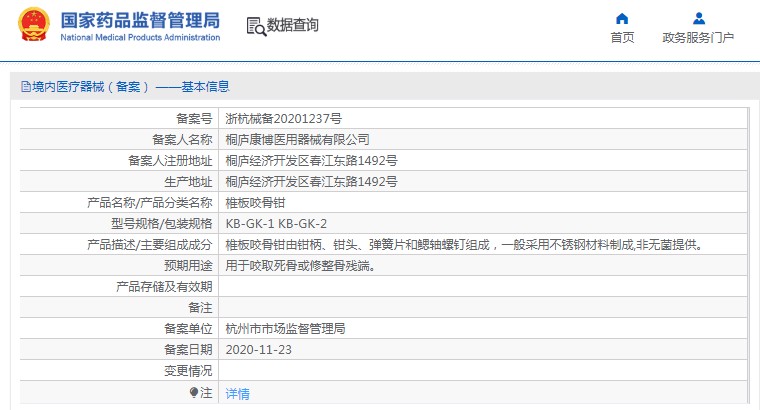Click heading 境内医疗器械（备案）——基本信息
The height and width of the screenshot is (410, 760).
click(x=131, y=87)
